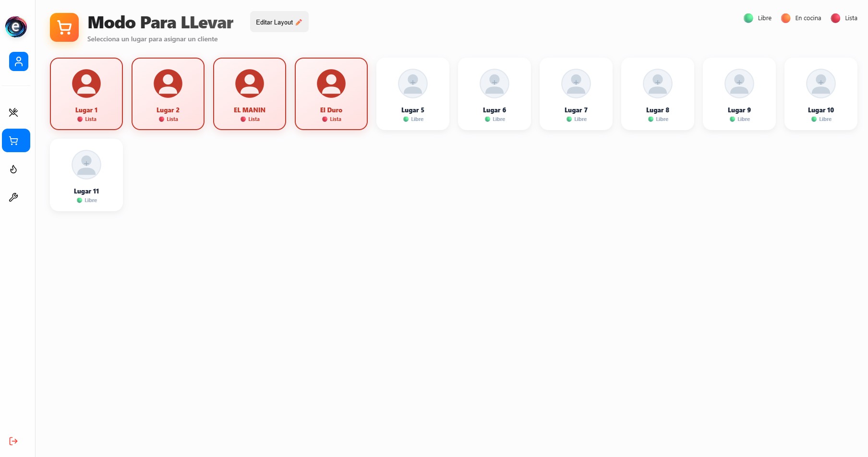Pick the Lugar 8 free spot
Screen dimensions: 868x457
click(x=658, y=94)
